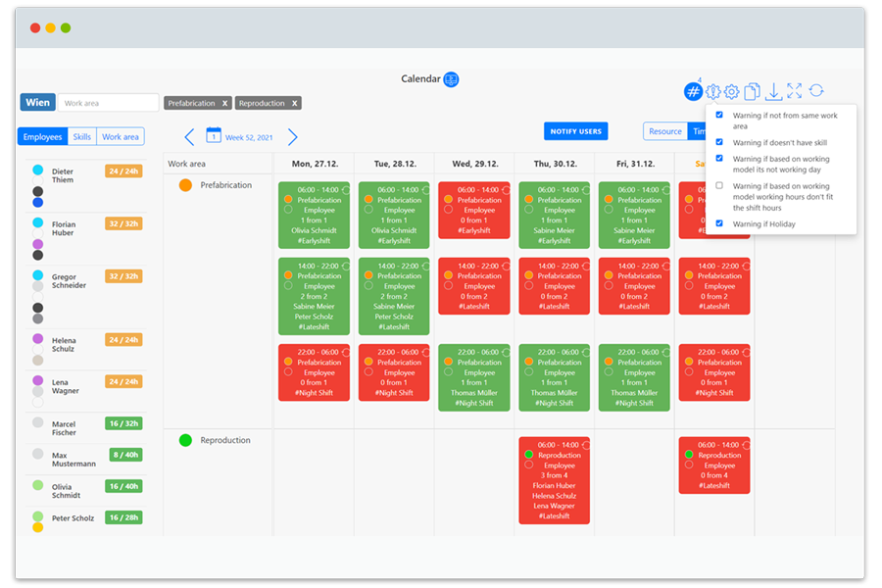The height and width of the screenshot is (588, 882).
Task: Uncheck Warning if not from same work area
Action: pyautogui.click(x=718, y=116)
